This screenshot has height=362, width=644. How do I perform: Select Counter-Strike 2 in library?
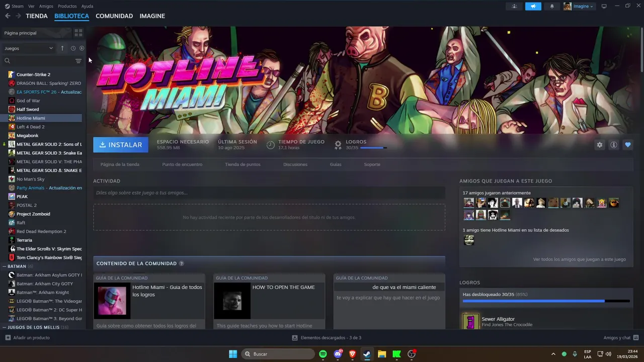41,74
